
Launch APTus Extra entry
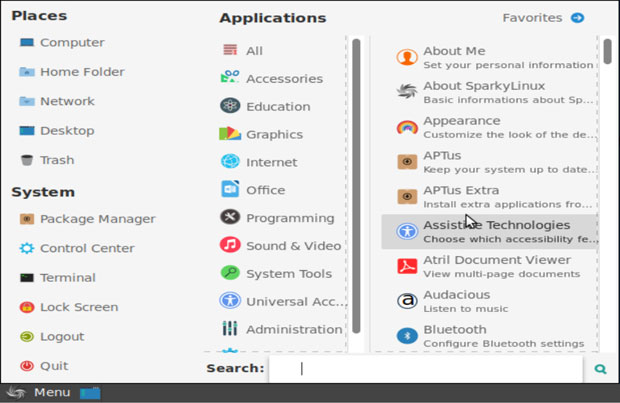point(490,197)
